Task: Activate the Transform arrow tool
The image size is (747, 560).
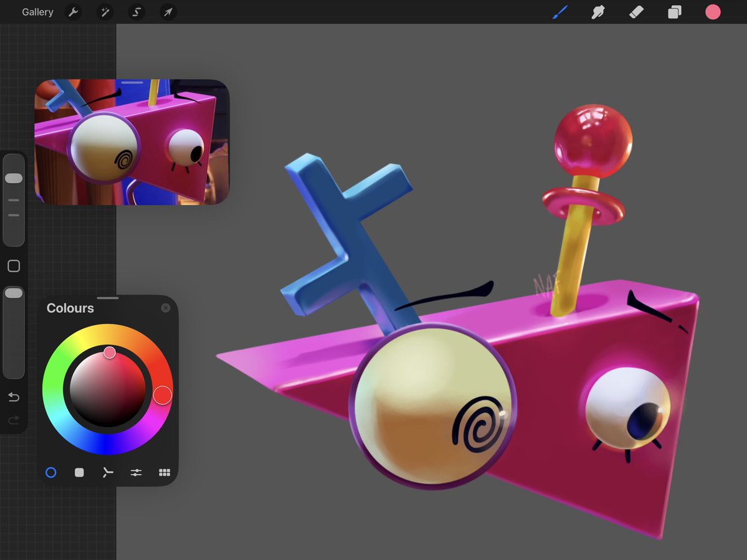Action: click(168, 12)
